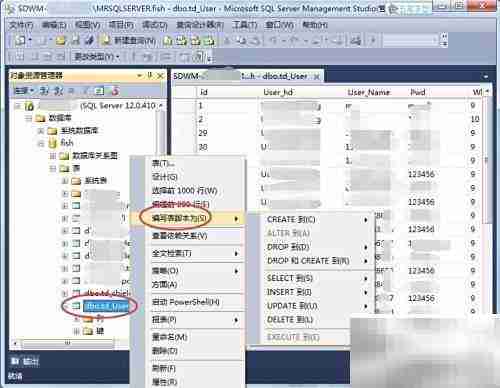Screen dimensions: 500x388
Task: Pin the Object Explorer panel with auto-hide icon
Action: coord(150,76)
